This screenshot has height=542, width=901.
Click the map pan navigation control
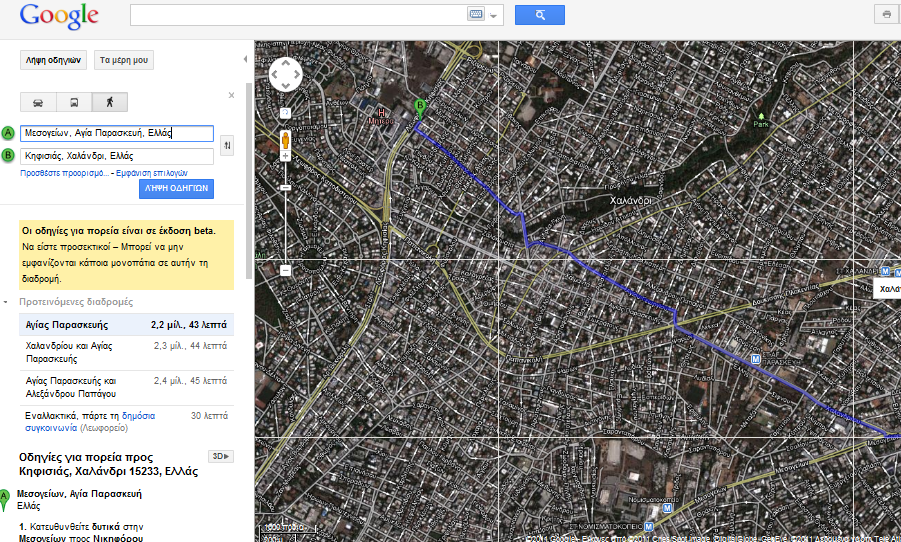point(285,74)
